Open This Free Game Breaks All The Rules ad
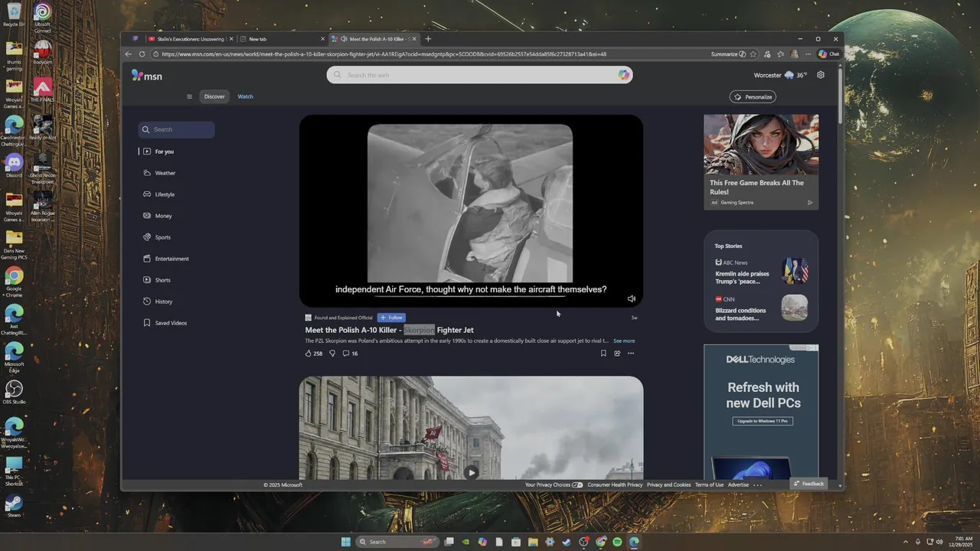This screenshot has width=980, height=551. pyautogui.click(x=761, y=161)
